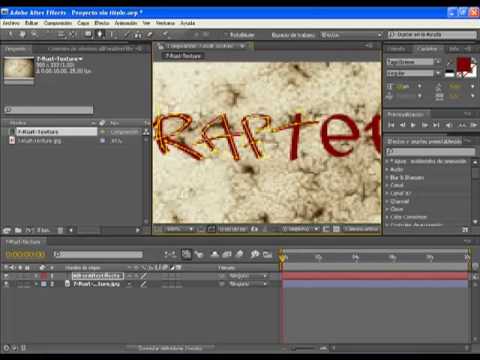Open the Ventana menu
Image resolution: width=480 pixels, height=360 pixels.
point(165,23)
